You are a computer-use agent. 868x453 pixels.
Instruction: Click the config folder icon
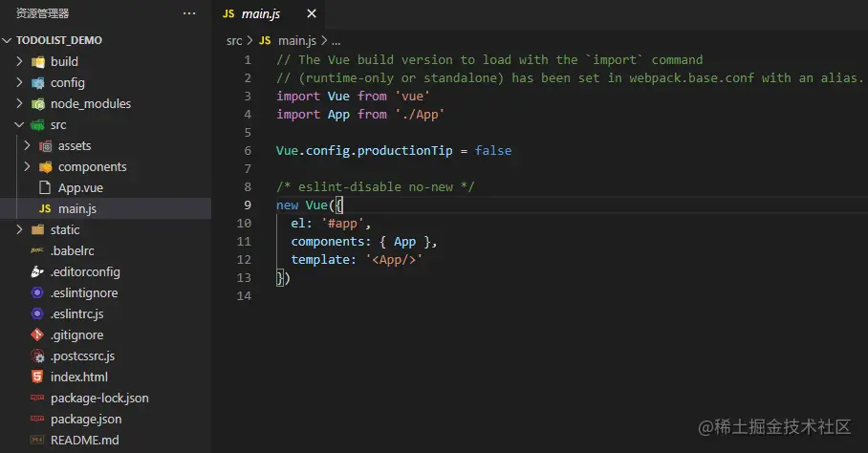pyautogui.click(x=37, y=82)
